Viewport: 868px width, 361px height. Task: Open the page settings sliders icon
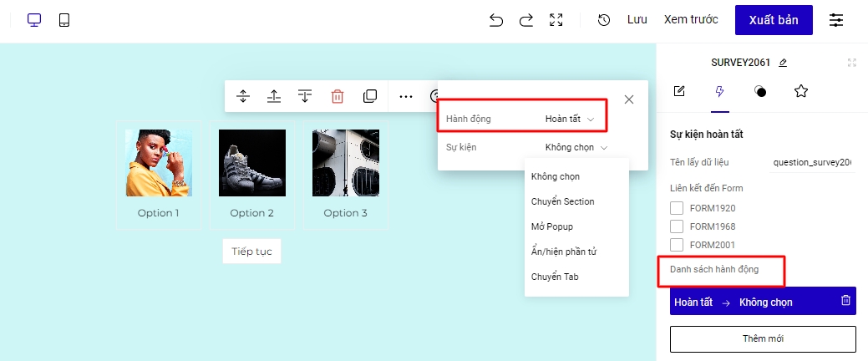pos(836,20)
